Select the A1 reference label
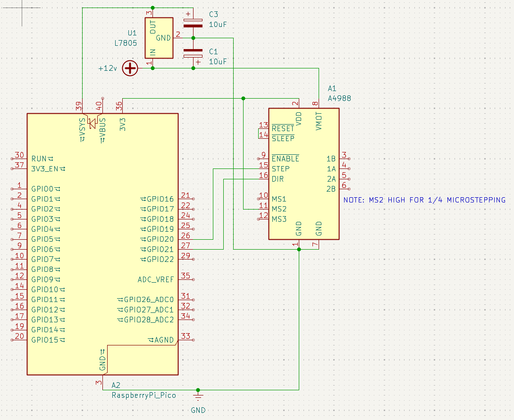The width and height of the screenshot is (514, 420). 332,88
